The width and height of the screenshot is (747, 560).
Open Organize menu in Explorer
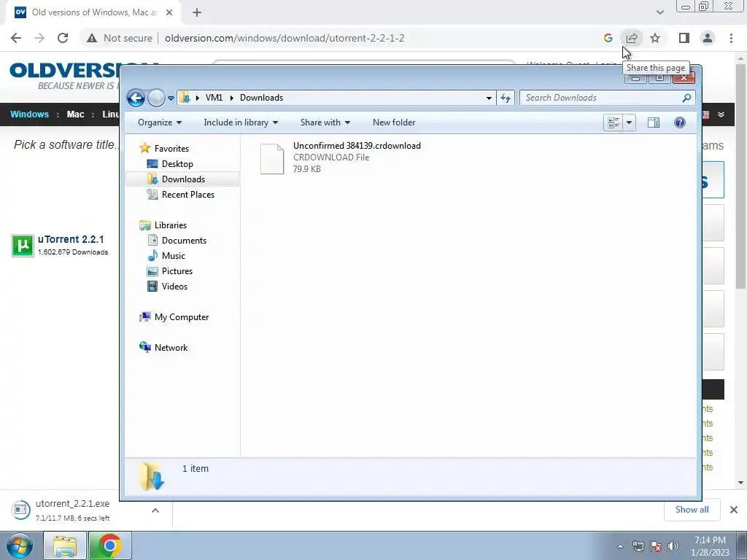tap(160, 122)
